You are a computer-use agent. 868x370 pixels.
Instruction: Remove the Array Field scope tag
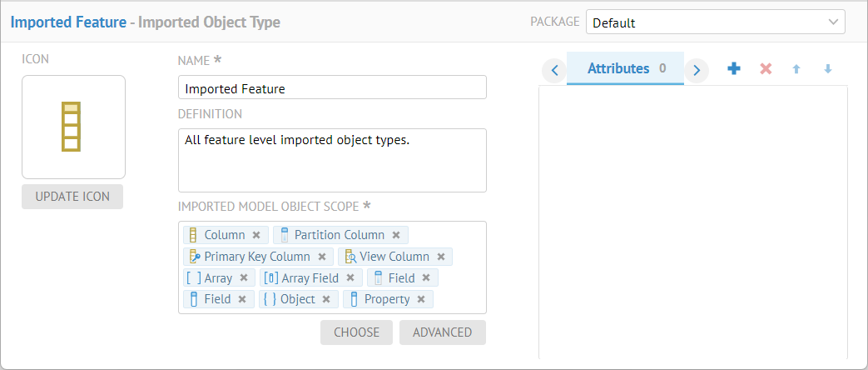tap(350, 278)
